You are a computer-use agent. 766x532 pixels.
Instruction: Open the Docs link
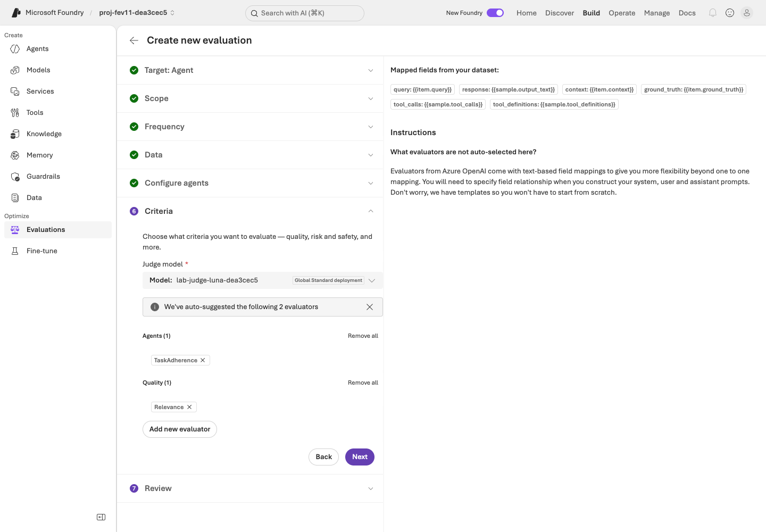pos(687,13)
